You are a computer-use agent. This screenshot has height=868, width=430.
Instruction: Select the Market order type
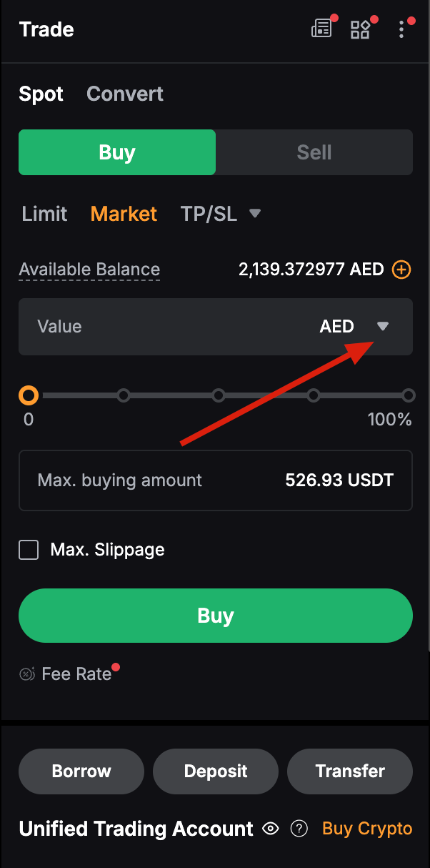[x=124, y=213]
